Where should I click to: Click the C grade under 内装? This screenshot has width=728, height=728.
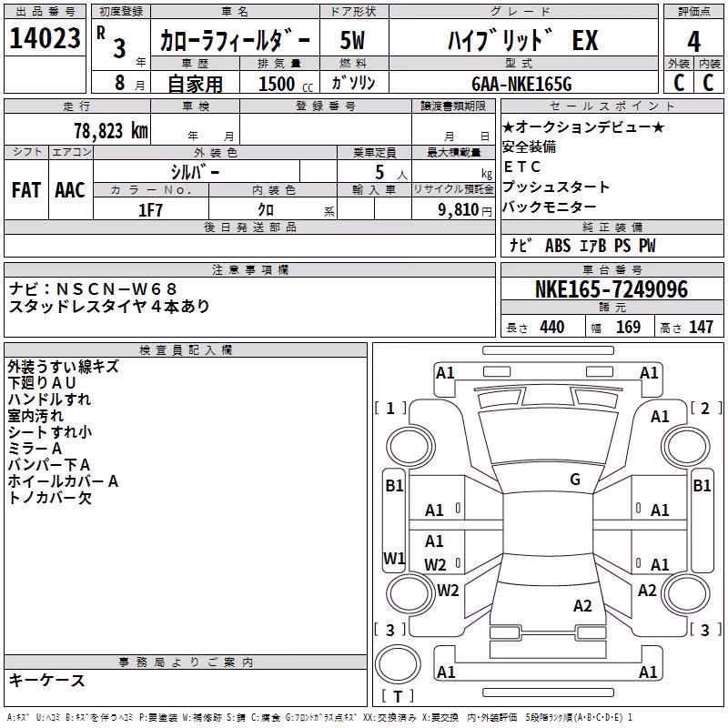(708, 83)
